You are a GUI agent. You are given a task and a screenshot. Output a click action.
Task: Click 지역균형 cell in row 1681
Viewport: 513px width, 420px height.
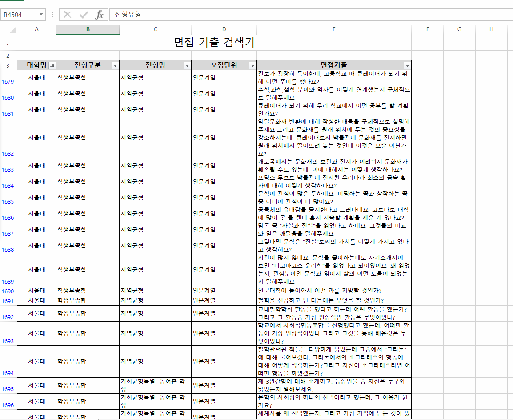pos(156,110)
